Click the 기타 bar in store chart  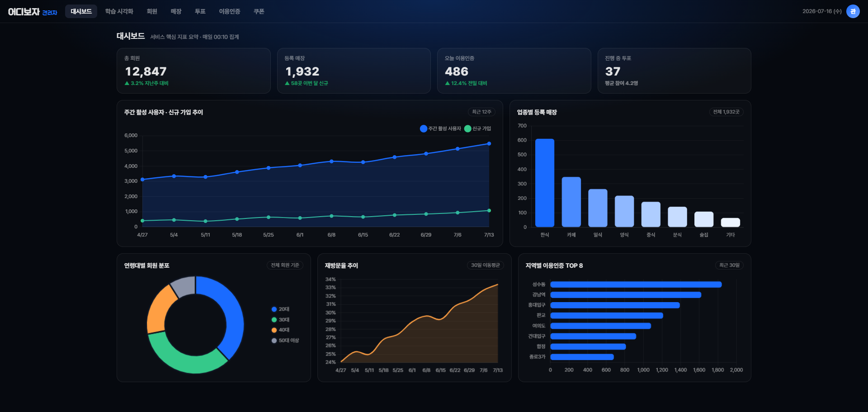coord(731,223)
